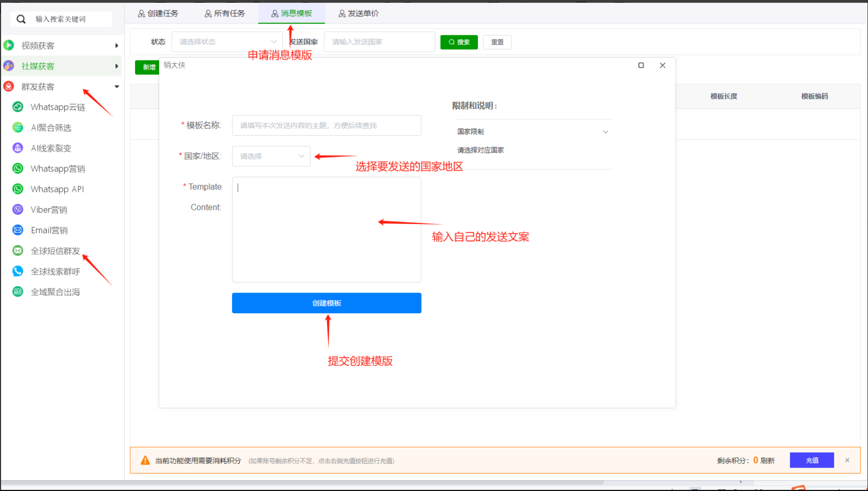Focus the 模板名称 input field
Image resolution: width=868 pixels, height=491 pixels.
pyautogui.click(x=326, y=125)
